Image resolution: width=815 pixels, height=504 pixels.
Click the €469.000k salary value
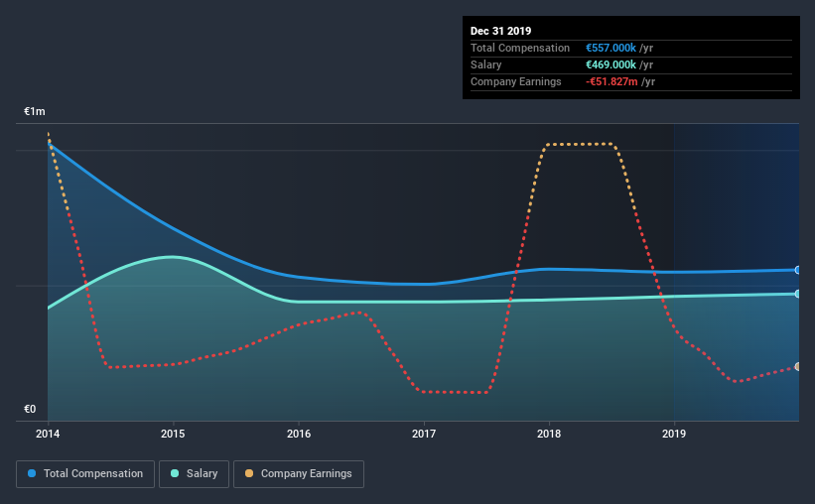[611, 64]
